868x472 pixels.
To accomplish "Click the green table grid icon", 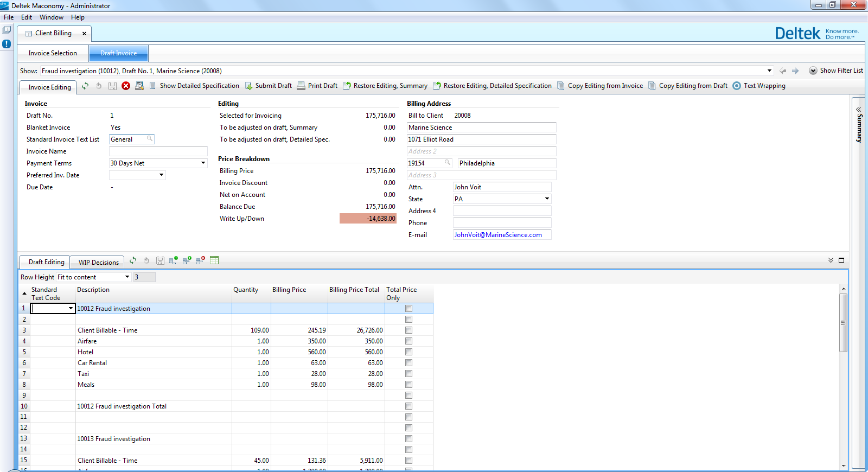I will click(214, 260).
